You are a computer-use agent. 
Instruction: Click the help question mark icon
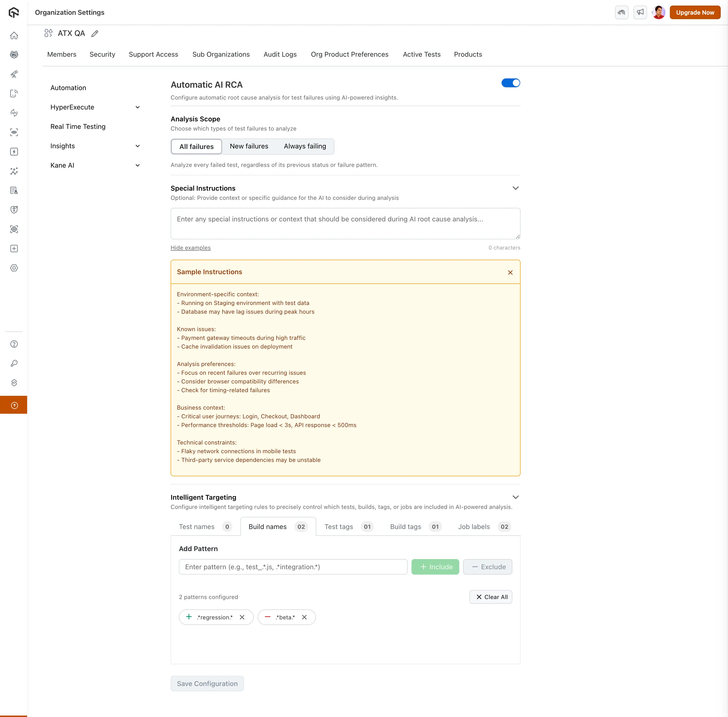[14, 344]
